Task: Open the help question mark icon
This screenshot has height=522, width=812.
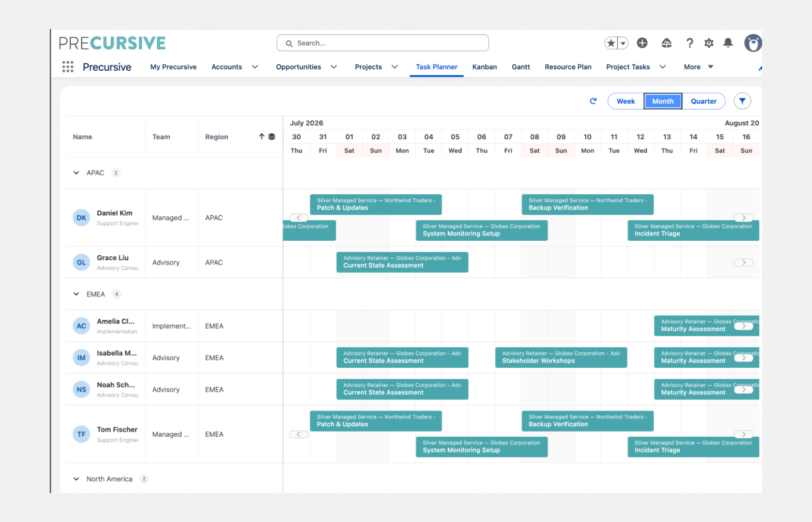Action: [690, 43]
